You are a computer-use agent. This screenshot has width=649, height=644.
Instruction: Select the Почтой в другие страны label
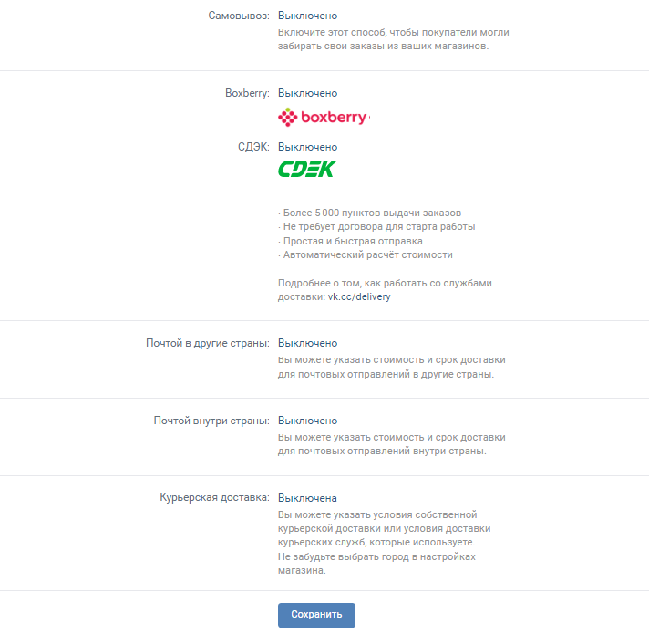pyautogui.click(x=207, y=343)
